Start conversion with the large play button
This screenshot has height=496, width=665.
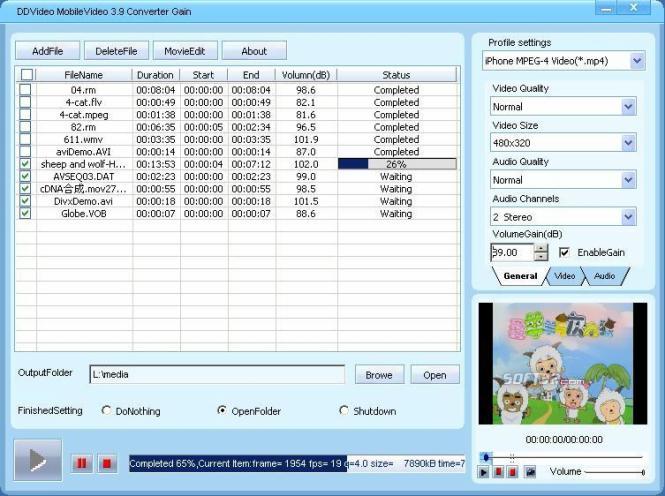(38, 460)
